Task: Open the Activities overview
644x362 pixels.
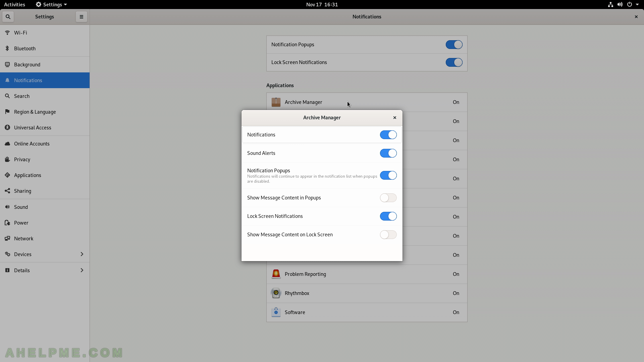Action: (14, 5)
